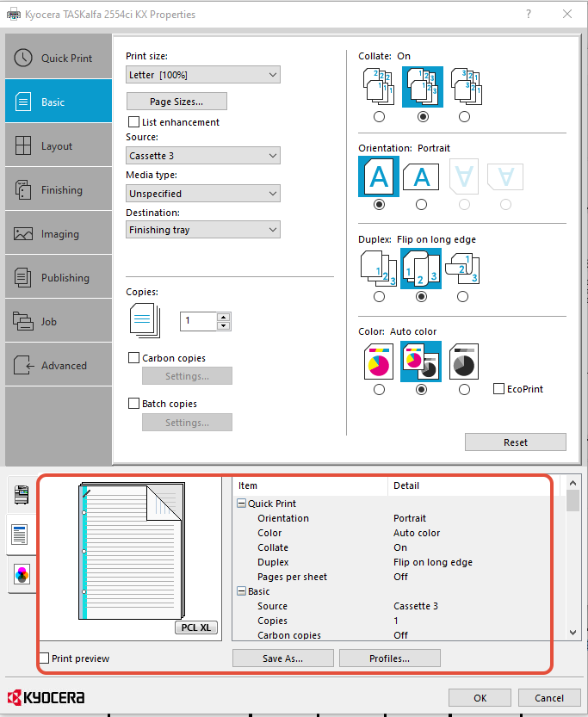Enable the Batch copies checkbox
This screenshot has height=717, width=588.
coord(134,404)
